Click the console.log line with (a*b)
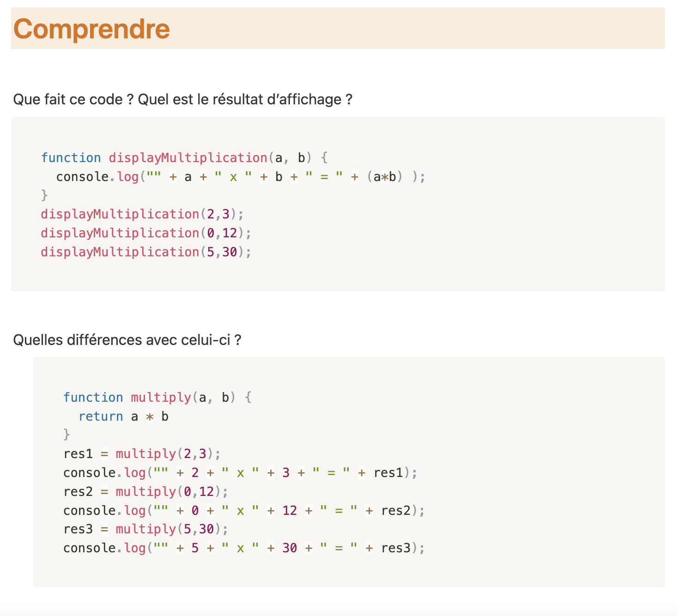 click(240, 177)
